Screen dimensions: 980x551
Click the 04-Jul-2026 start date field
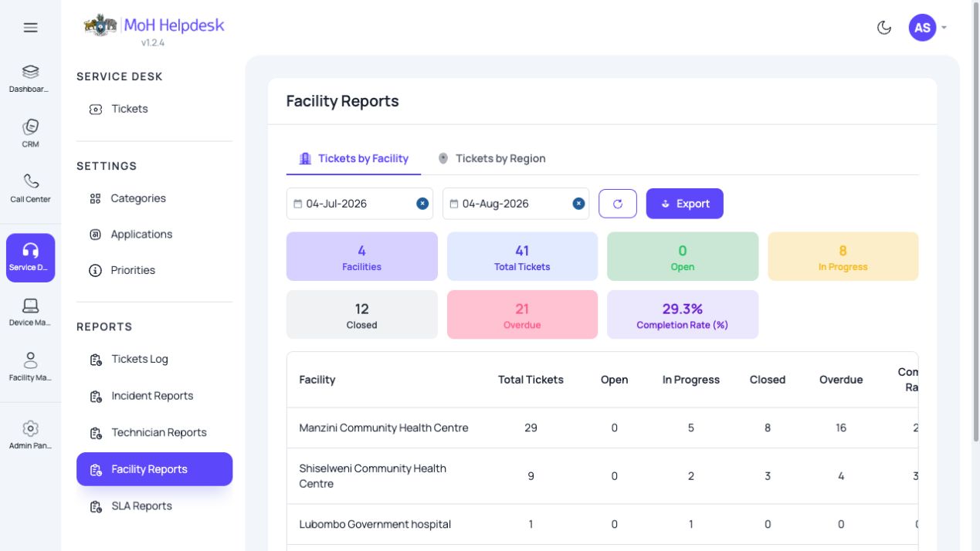click(x=360, y=204)
